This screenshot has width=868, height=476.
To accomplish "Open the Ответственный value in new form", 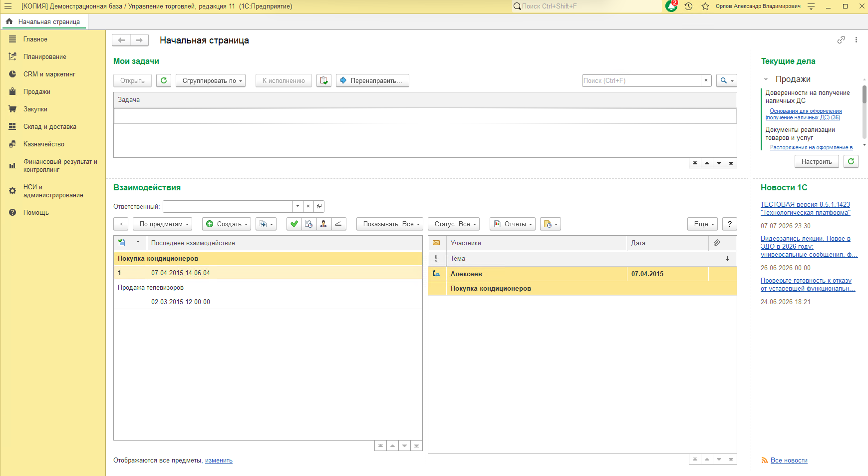I will [x=319, y=206].
